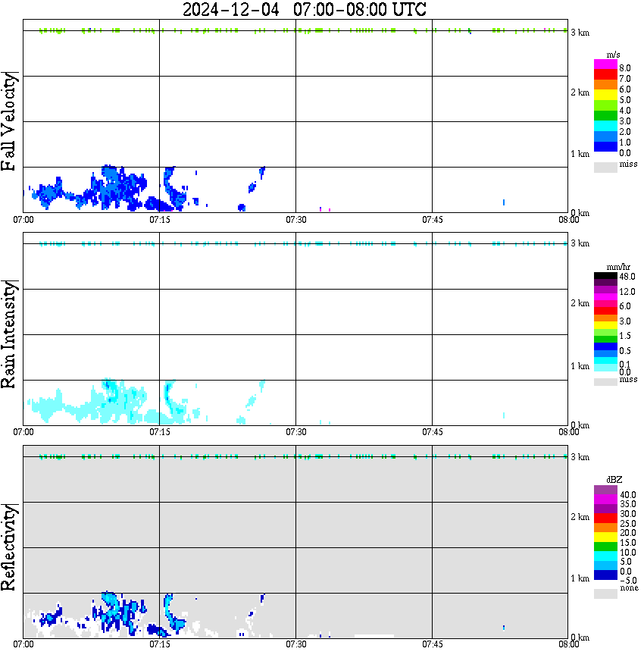Click '1 km' beside the Rain Intensity panel
Image resolution: width=644 pixels, height=658 pixels.
click(580, 366)
